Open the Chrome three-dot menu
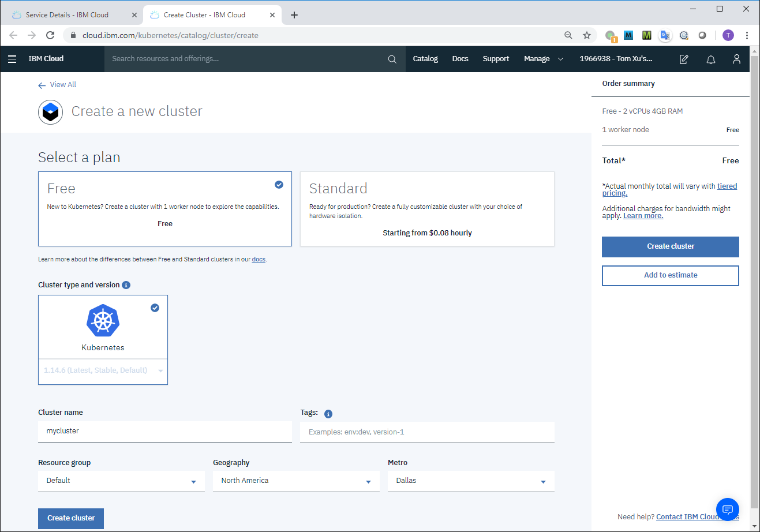The width and height of the screenshot is (760, 532). 747,35
